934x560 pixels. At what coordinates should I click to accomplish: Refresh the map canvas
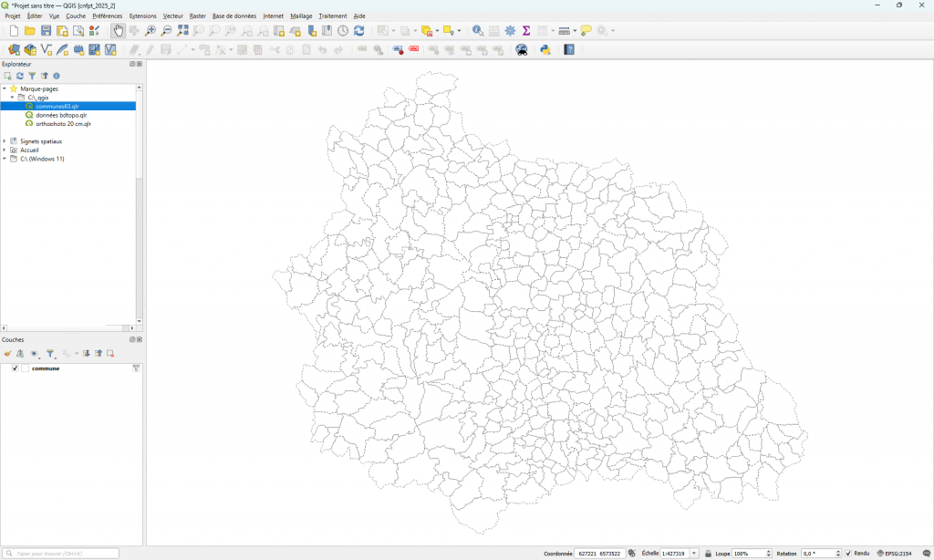coord(358,31)
